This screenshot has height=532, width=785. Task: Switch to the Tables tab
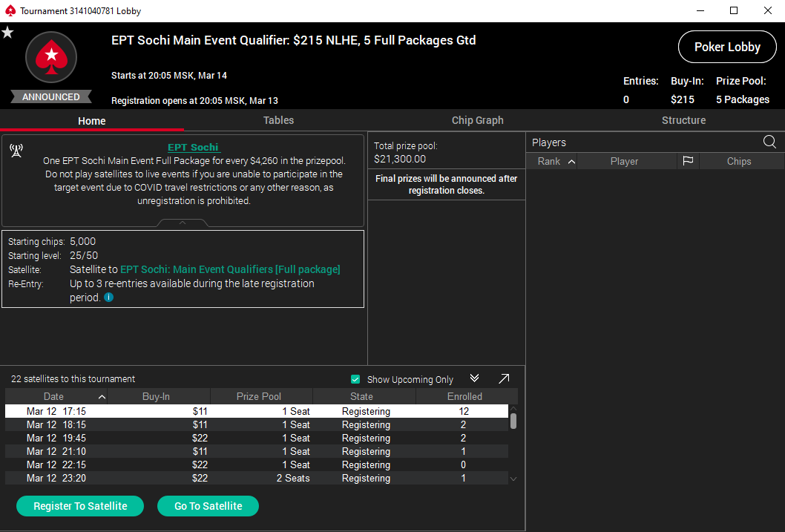(x=278, y=120)
